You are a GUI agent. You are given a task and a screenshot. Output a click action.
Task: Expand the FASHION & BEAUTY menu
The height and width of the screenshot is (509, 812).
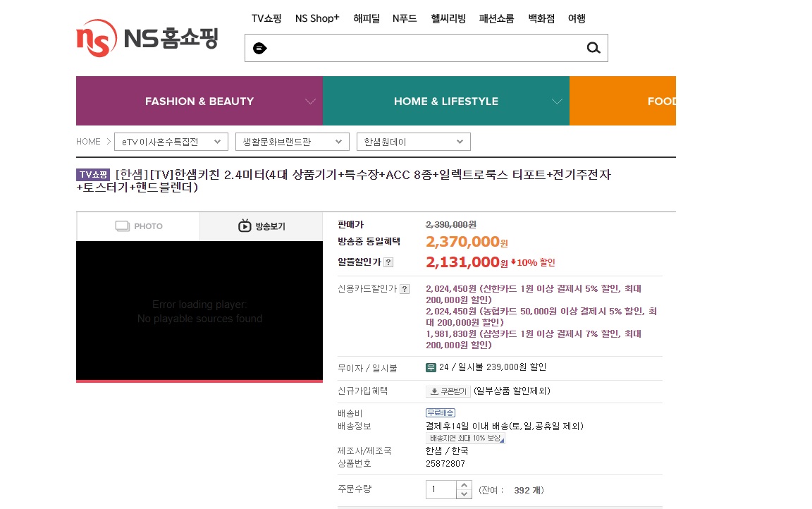click(199, 102)
